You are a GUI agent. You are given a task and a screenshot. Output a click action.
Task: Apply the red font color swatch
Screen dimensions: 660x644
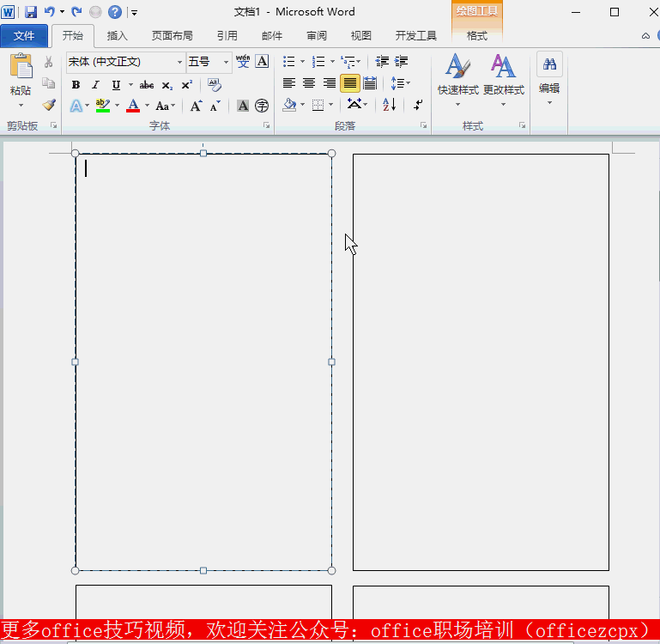[133, 106]
